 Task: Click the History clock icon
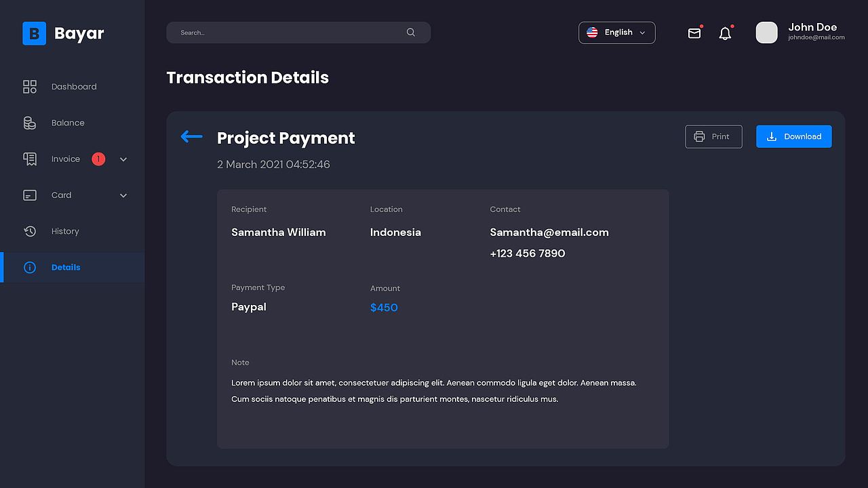30,231
